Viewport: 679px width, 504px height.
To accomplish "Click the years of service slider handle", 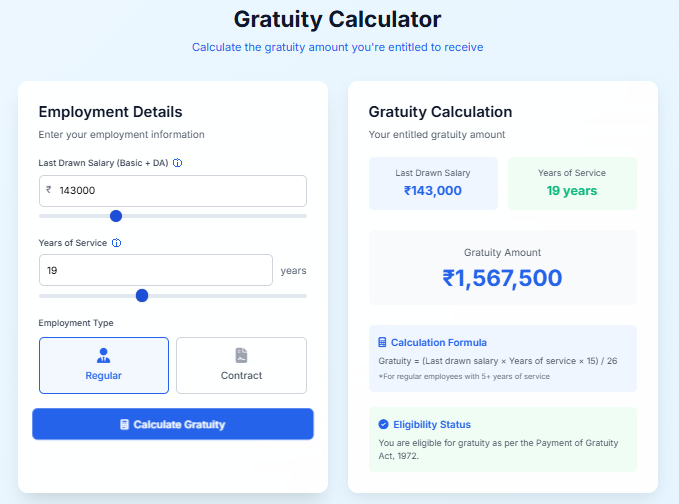I will pos(142,295).
